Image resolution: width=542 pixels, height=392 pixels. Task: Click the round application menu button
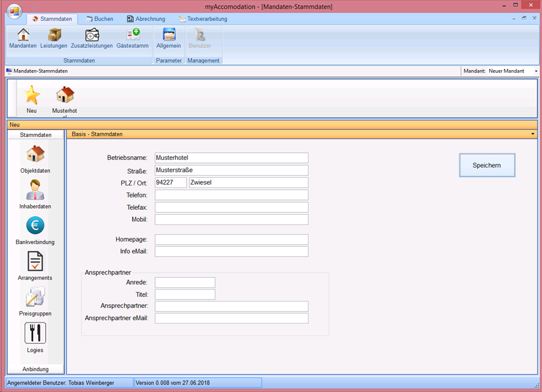pyautogui.click(x=14, y=12)
